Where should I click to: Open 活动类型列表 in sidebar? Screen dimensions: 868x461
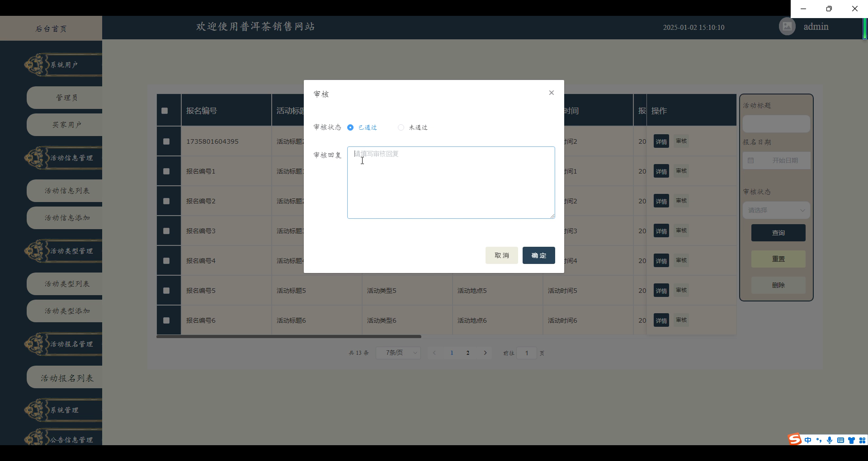pyautogui.click(x=65, y=284)
